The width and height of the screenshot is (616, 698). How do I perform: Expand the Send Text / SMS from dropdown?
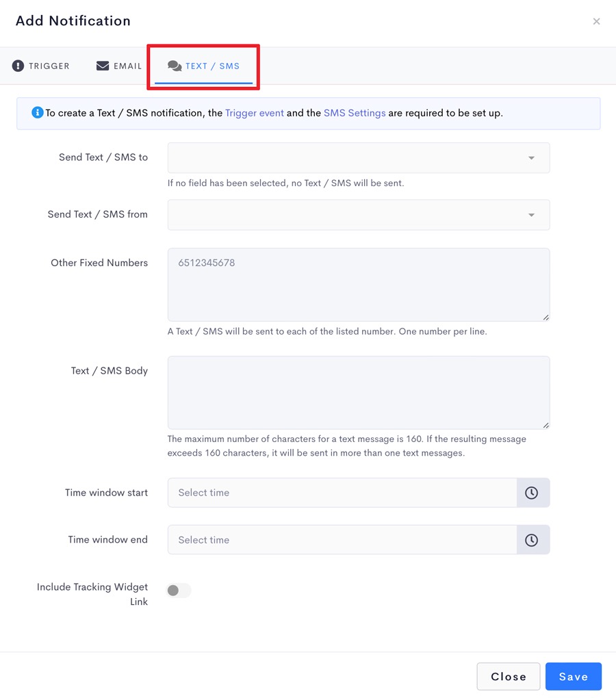[x=359, y=215]
